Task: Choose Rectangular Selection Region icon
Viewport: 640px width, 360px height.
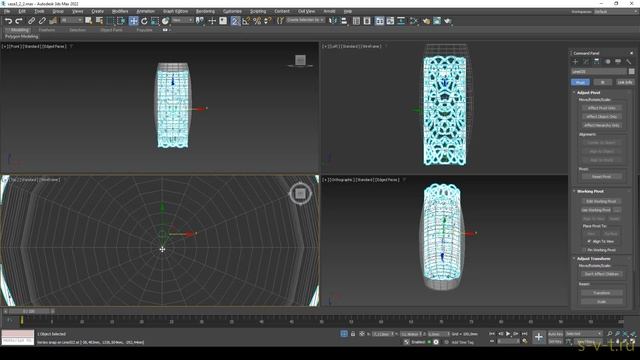Action: click(x=110, y=21)
